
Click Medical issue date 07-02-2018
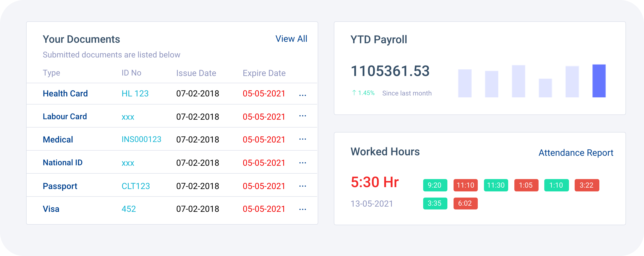pos(198,139)
